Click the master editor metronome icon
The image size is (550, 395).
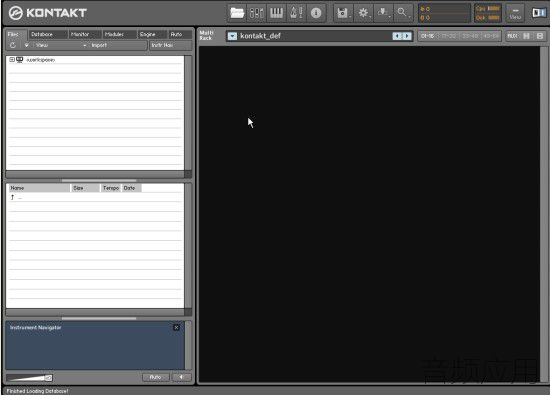point(296,13)
